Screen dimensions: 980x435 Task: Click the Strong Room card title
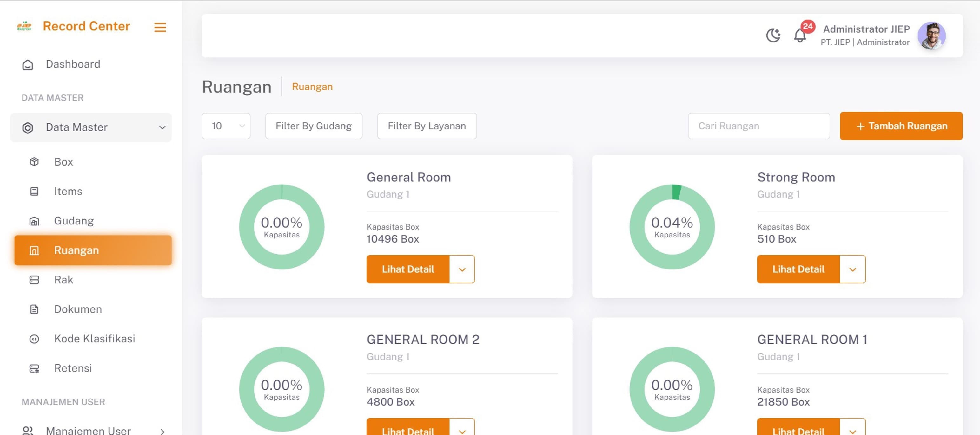796,177
